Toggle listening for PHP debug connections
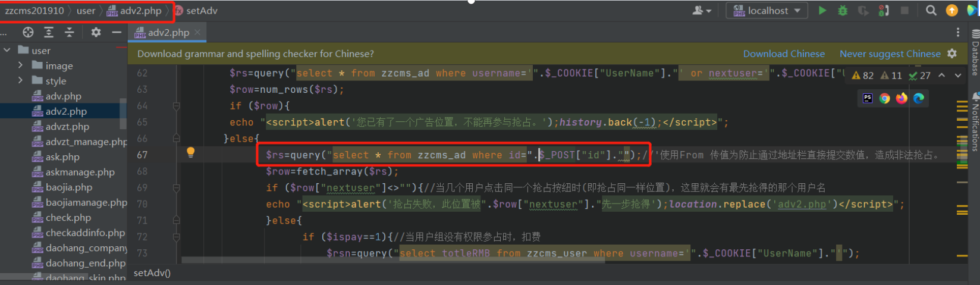 [x=884, y=10]
